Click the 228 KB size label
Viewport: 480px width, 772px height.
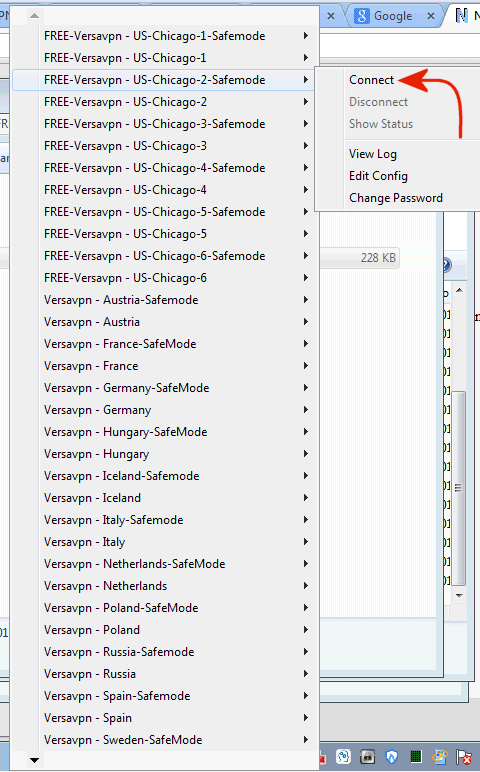(x=378, y=257)
